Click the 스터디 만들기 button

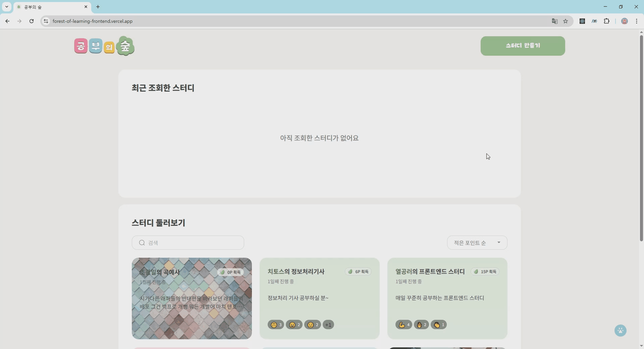(523, 46)
